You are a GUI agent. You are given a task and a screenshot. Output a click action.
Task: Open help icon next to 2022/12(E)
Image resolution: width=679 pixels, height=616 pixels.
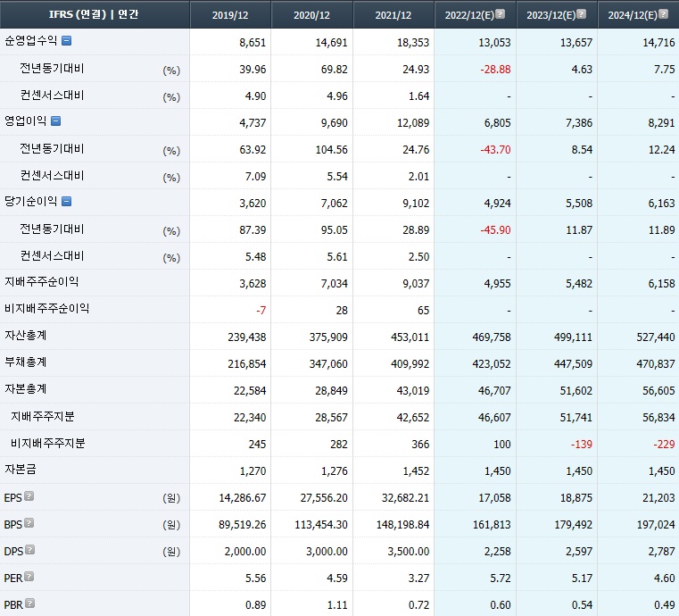pos(501,14)
